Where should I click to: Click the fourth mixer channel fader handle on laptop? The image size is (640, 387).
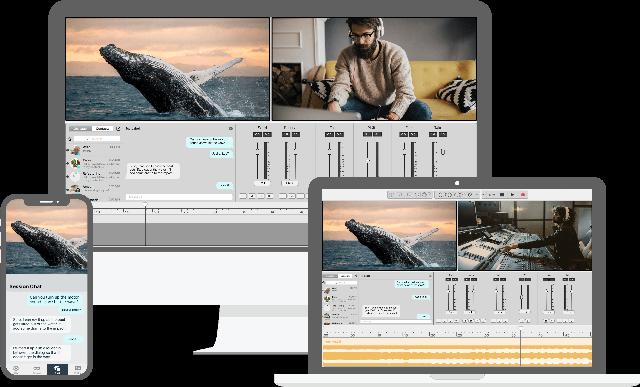coord(521,297)
